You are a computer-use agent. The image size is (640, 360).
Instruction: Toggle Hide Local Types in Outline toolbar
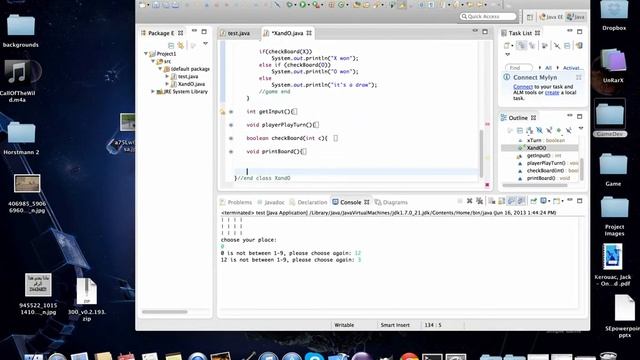tap(569, 130)
